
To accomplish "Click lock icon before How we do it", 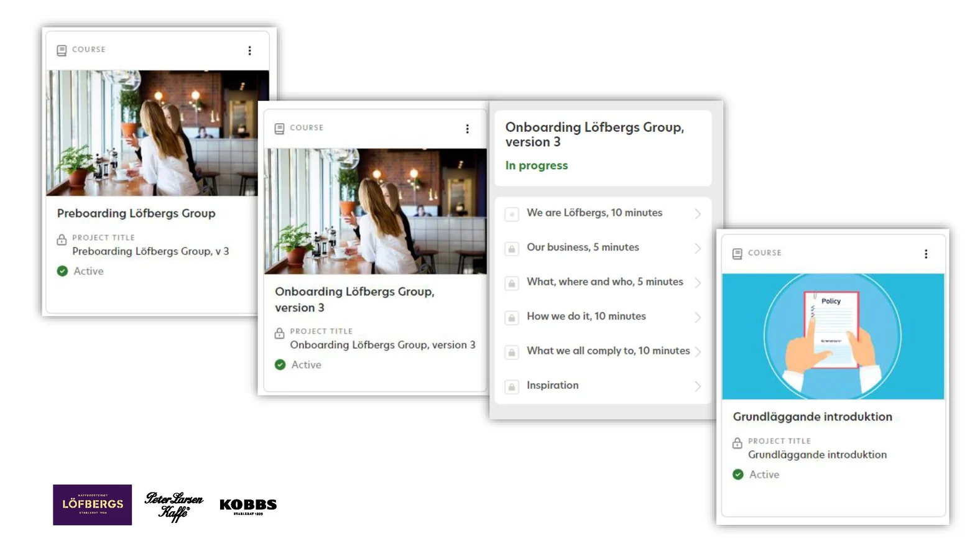I will tap(511, 318).
